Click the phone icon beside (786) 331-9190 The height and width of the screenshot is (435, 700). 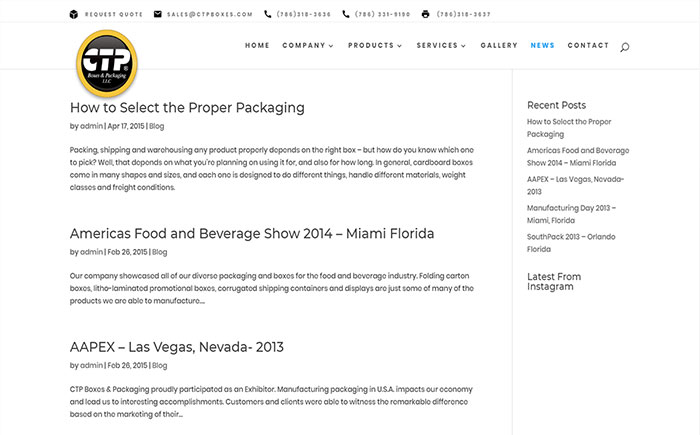coord(346,14)
